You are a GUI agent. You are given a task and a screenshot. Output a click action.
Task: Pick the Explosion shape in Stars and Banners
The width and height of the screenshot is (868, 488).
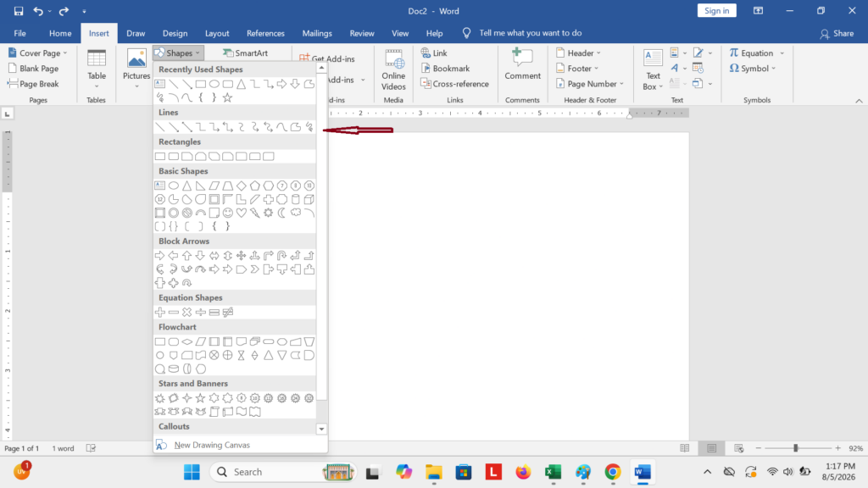(160, 398)
